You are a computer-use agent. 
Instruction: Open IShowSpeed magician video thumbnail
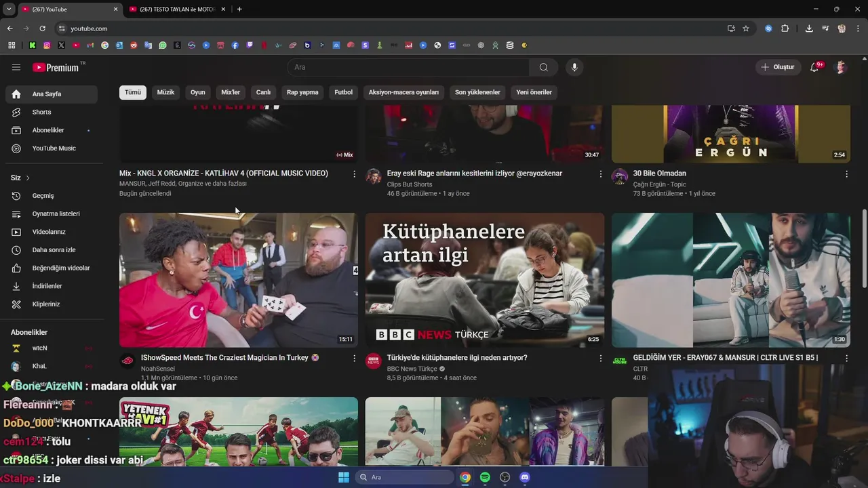239,280
